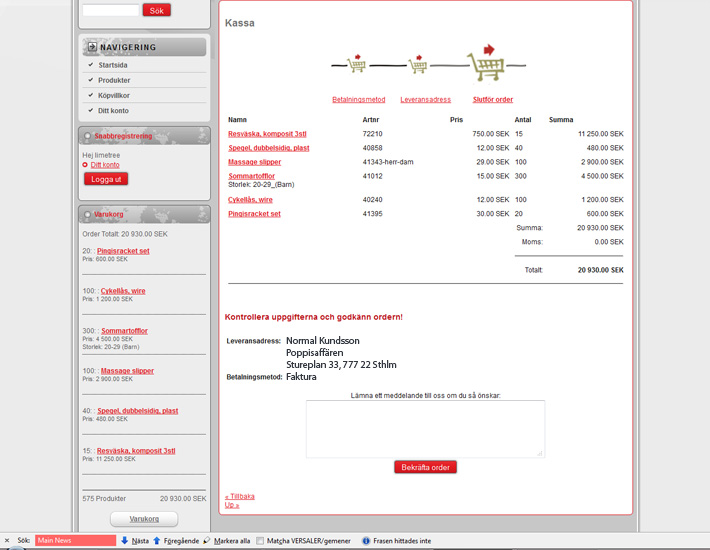Open Startsida in navigation
This screenshot has width=710, height=550.
click(x=113, y=65)
